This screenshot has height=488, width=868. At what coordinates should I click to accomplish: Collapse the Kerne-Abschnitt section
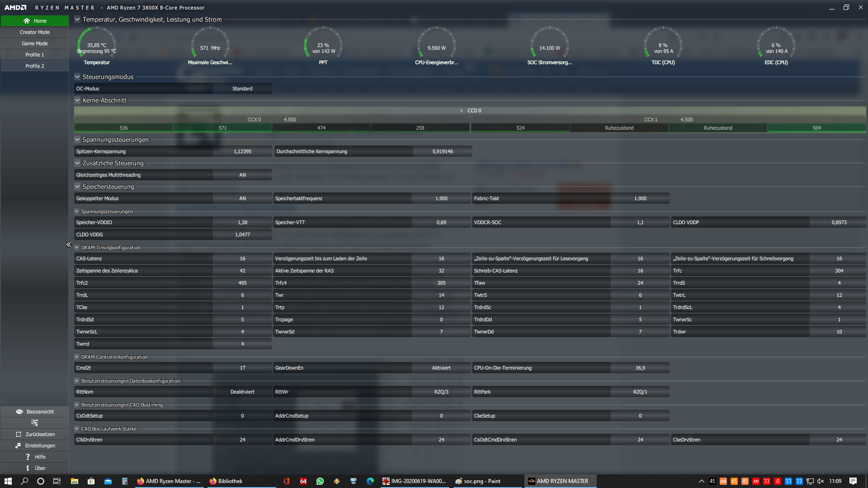coord(77,100)
